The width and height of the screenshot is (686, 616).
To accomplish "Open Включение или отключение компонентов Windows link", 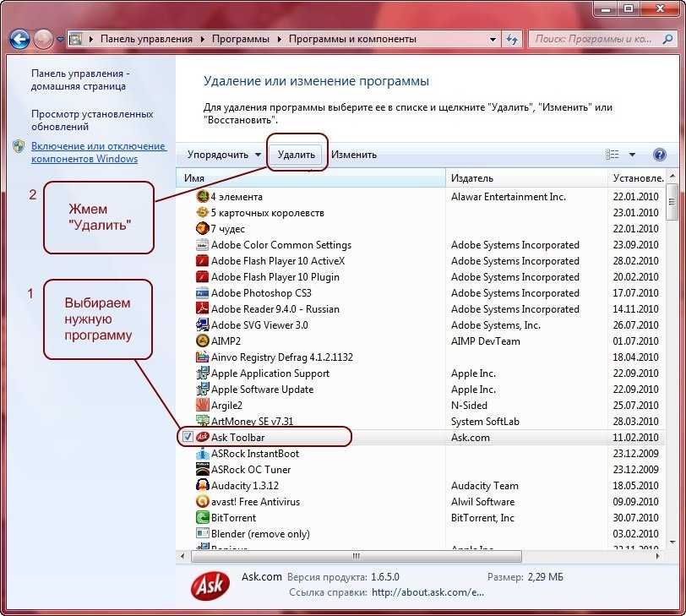I will tap(99, 152).
